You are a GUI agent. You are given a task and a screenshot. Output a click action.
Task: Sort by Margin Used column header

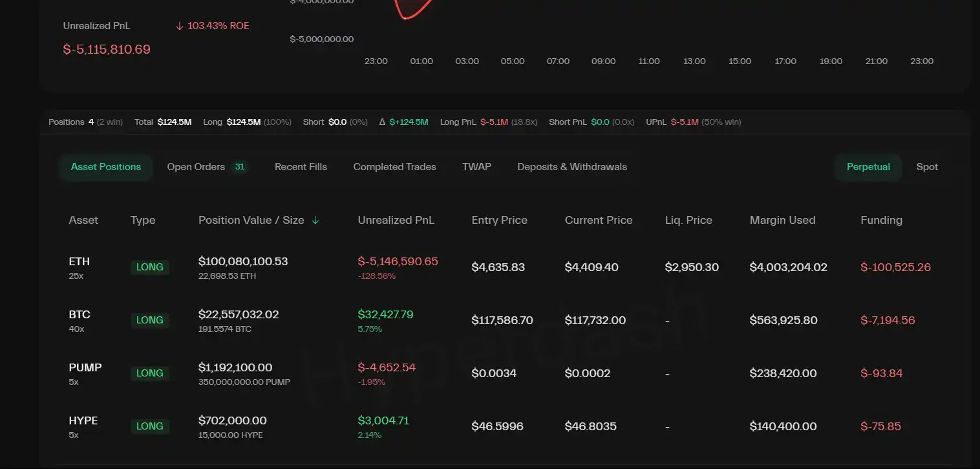(x=782, y=220)
